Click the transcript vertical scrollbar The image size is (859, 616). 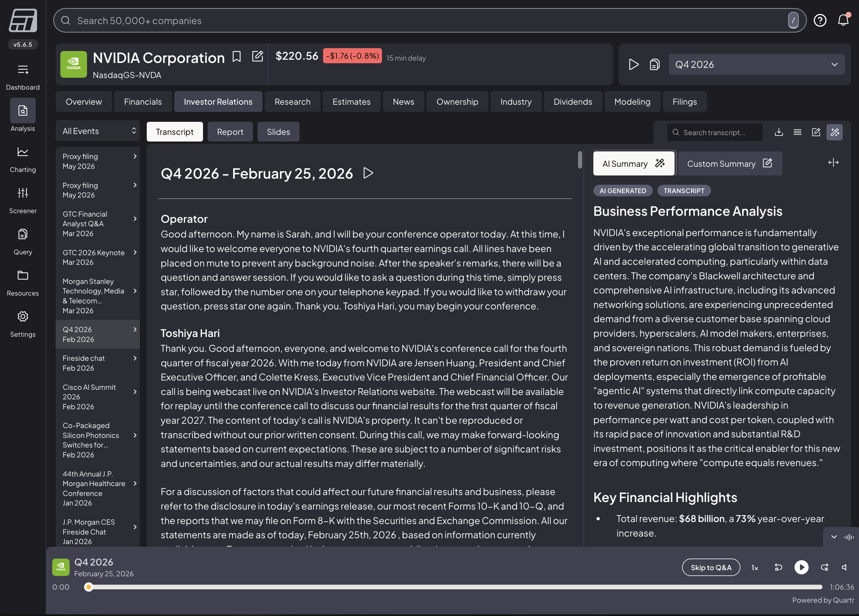point(580,160)
